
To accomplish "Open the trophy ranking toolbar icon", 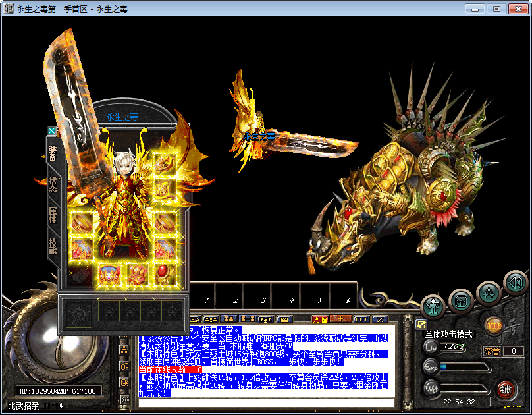I will [x=265, y=319].
